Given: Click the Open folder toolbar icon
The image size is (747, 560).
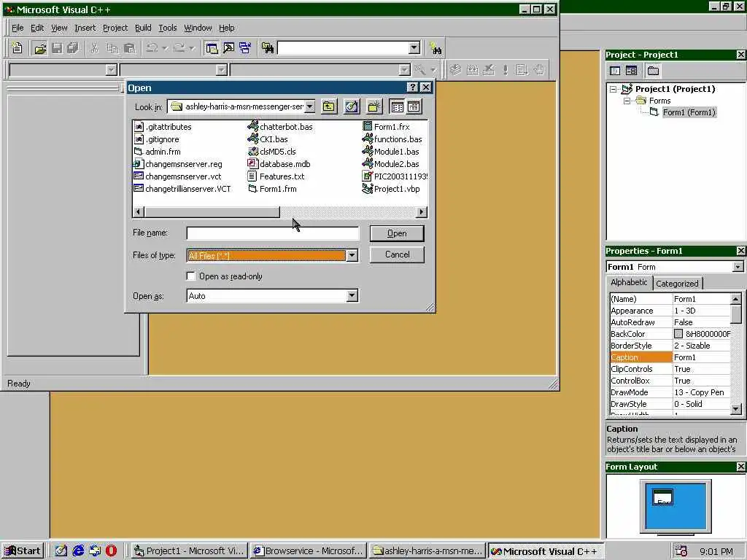Looking at the screenshot, I should coord(40,48).
